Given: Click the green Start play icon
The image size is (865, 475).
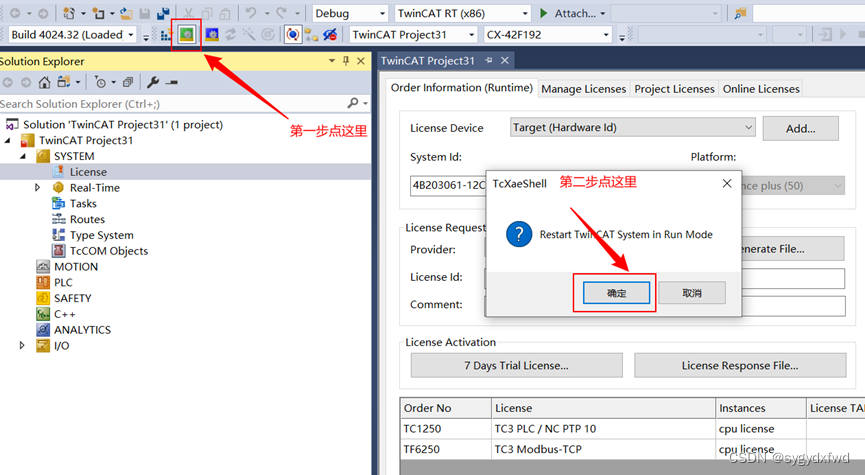Looking at the screenshot, I should point(543,13).
